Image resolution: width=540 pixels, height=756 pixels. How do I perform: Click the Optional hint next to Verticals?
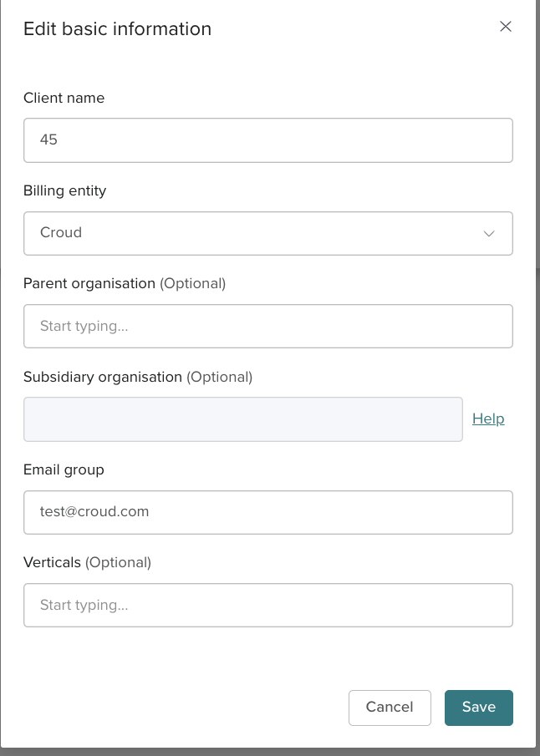[118, 562]
